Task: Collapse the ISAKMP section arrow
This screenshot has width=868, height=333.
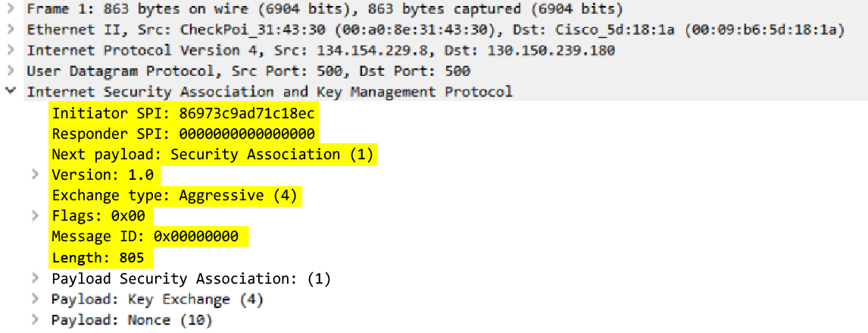Action: pos(10,92)
